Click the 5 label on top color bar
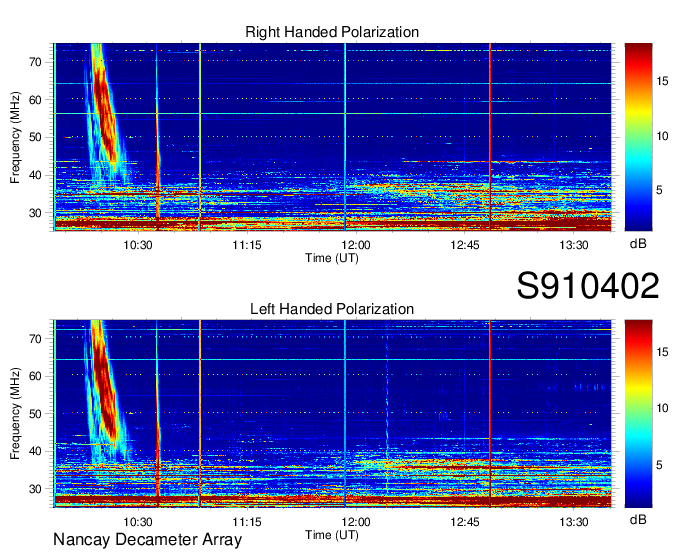The width and height of the screenshot is (680, 552). click(x=659, y=190)
